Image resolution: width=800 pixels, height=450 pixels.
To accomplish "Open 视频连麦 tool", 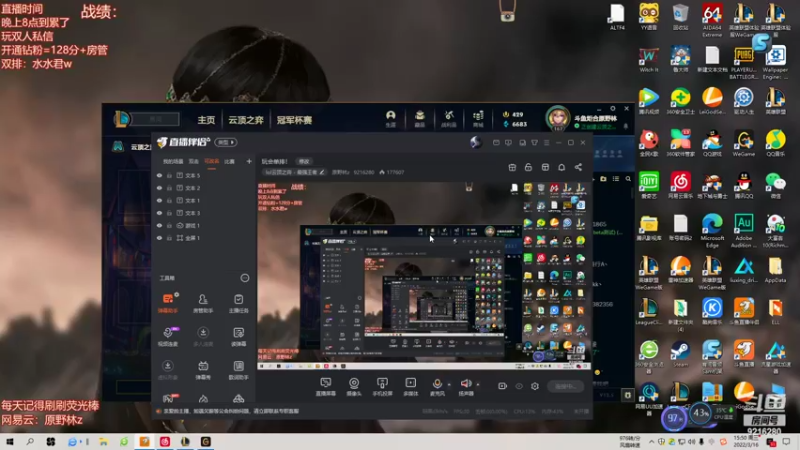I will point(168,336).
